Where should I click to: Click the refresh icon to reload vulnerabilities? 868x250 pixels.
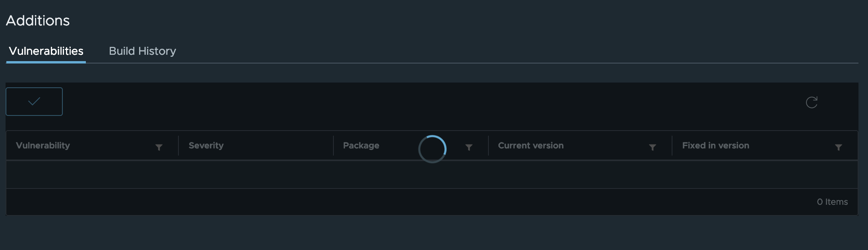click(x=812, y=102)
